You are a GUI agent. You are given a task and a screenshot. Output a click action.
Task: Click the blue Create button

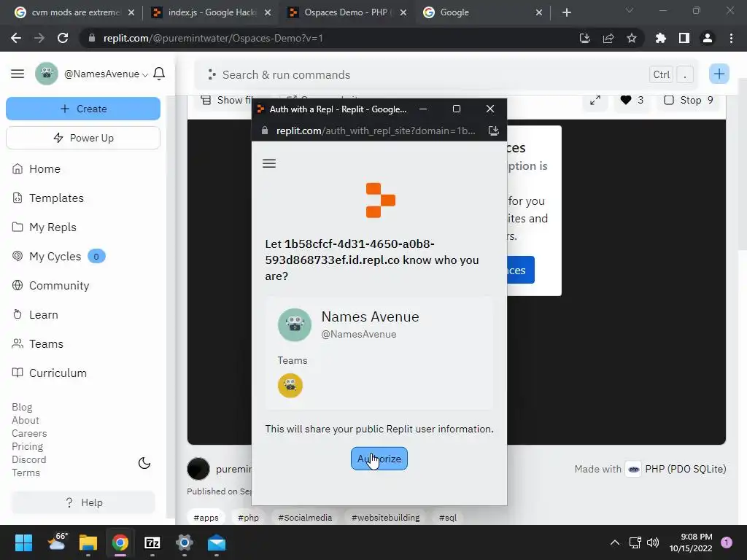(83, 109)
